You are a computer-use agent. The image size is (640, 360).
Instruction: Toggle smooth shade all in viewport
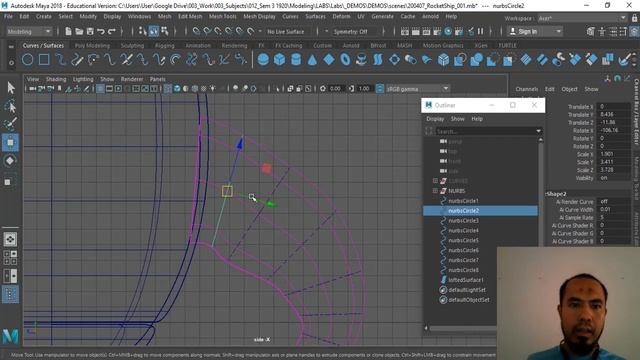coord(177,89)
